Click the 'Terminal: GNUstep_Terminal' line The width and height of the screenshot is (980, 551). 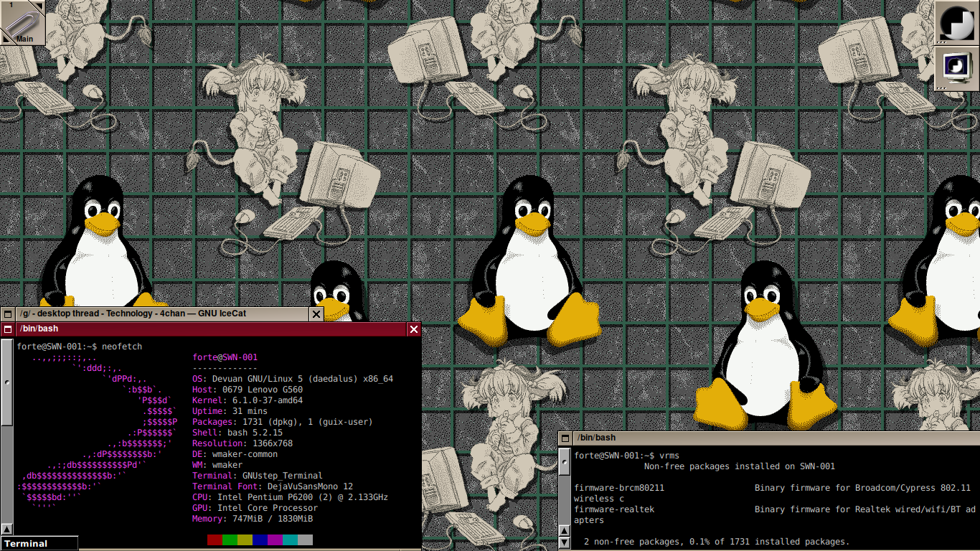[258, 476]
